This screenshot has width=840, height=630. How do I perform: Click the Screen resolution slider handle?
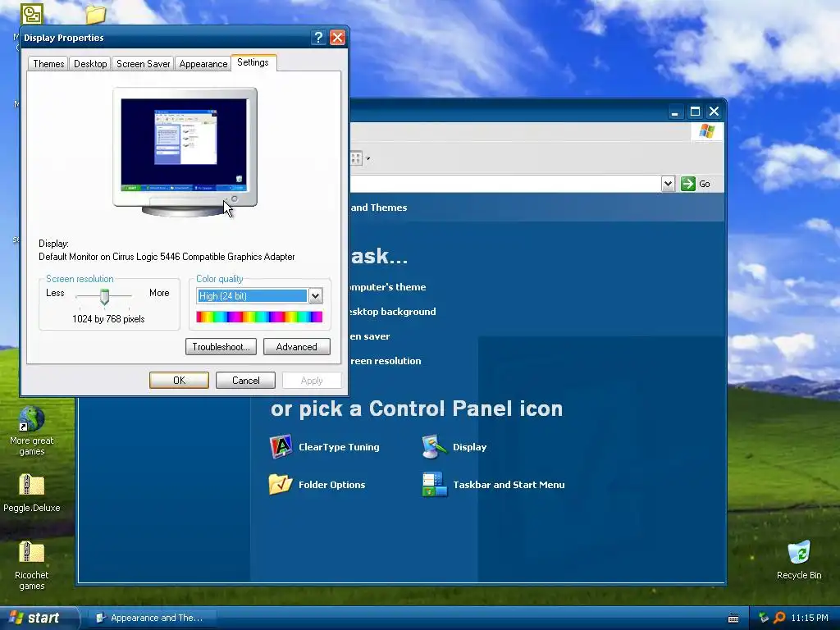[104, 295]
